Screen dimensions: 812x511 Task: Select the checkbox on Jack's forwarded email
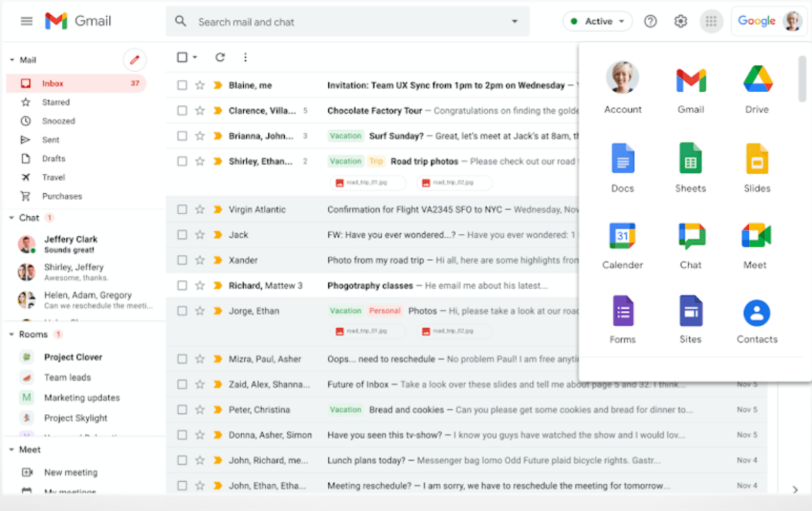click(182, 234)
